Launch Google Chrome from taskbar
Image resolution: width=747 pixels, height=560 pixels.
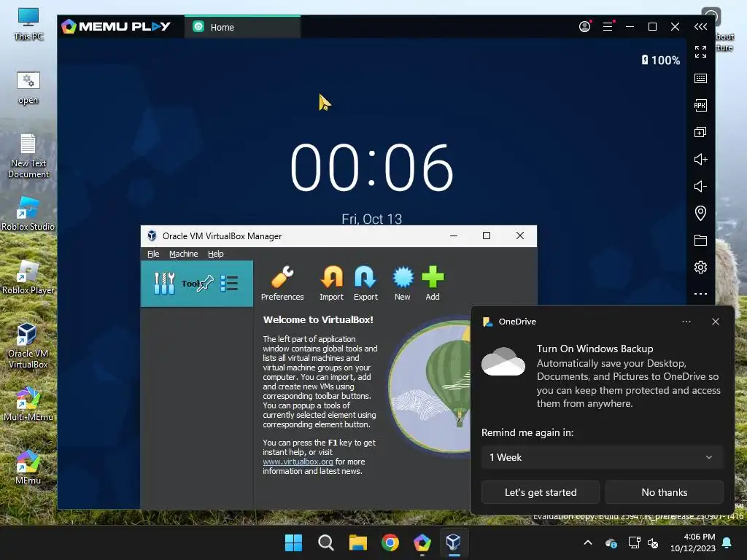tap(390, 542)
